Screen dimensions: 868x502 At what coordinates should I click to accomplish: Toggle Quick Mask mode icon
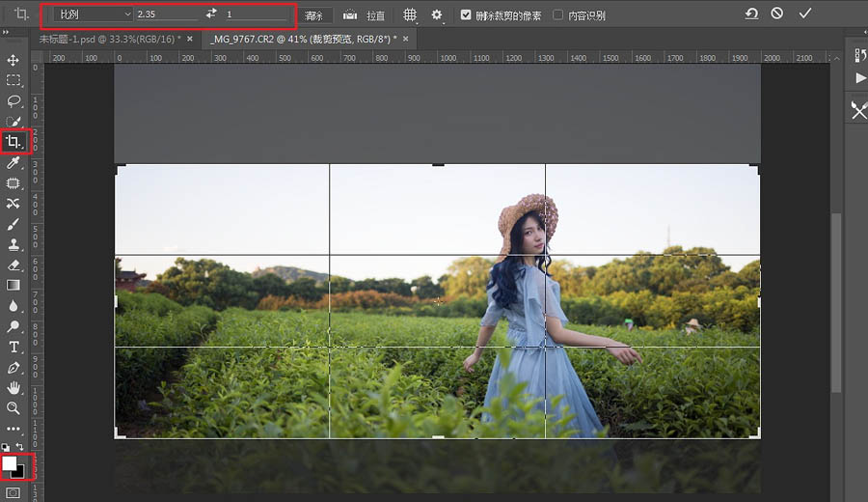point(14,492)
